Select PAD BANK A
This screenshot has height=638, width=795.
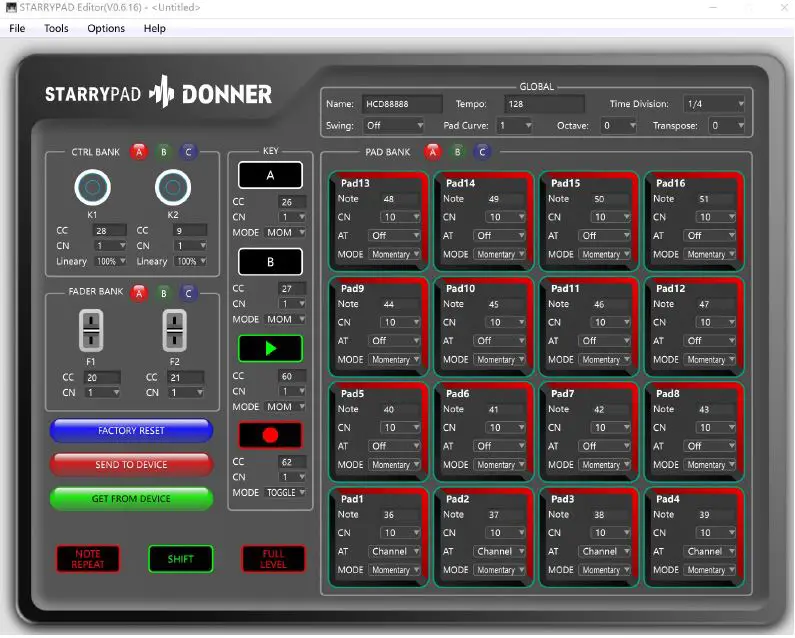(432, 151)
